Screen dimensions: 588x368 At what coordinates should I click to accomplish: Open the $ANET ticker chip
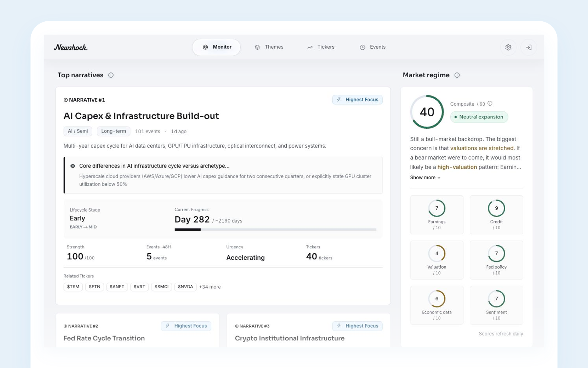point(117,287)
